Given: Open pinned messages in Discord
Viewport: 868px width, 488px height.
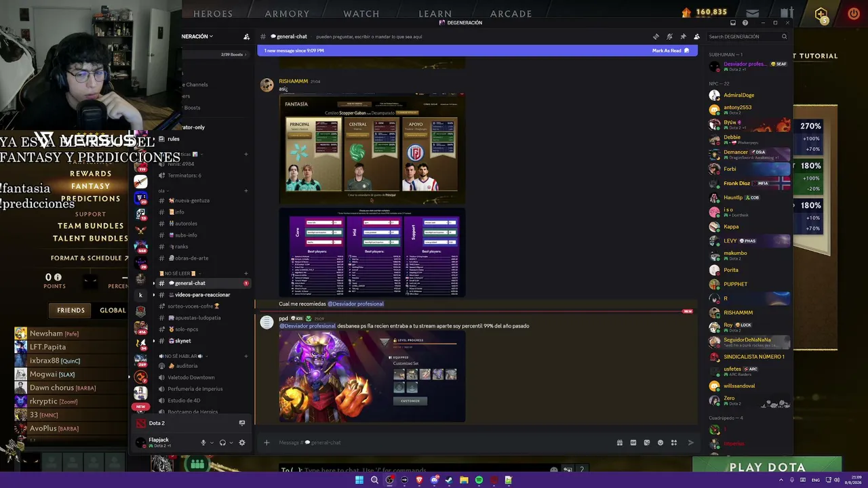Looking at the screenshot, I should pos(683,37).
